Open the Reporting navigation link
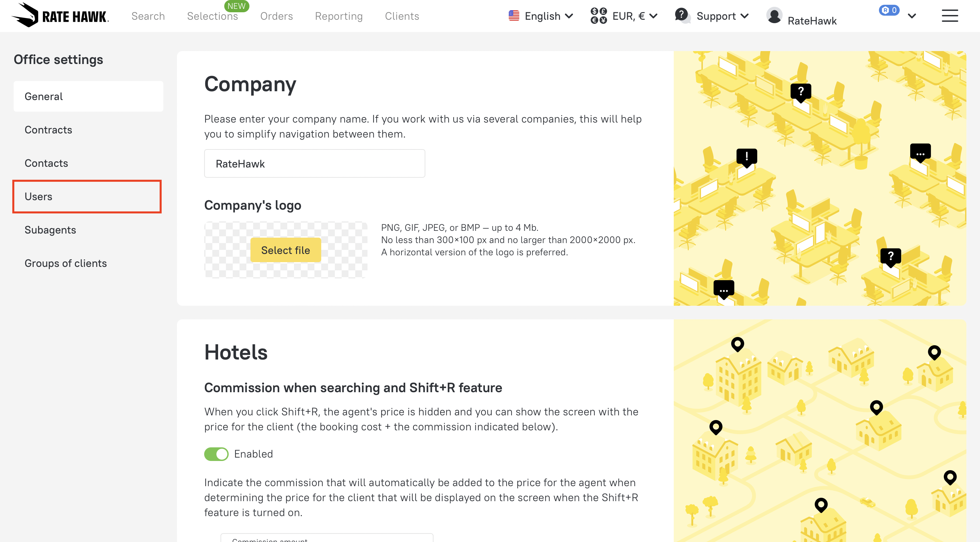 [339, 16]
